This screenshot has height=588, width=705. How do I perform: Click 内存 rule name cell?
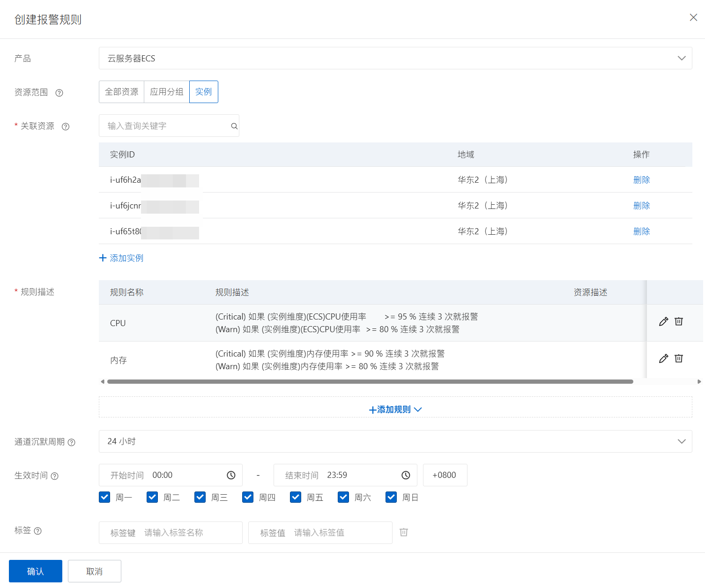[x=119, y=360]
